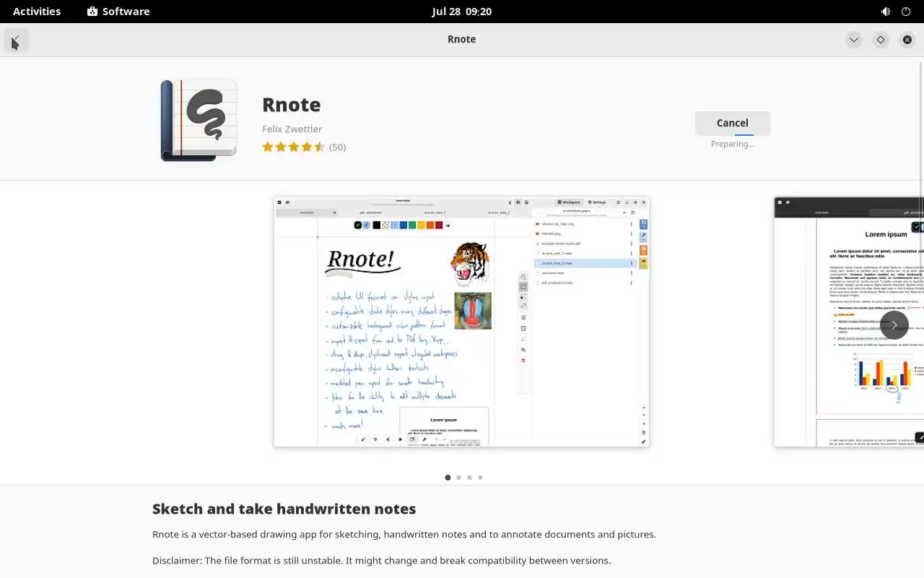Image resolution: width=924 pixels, height=578 pixels.
Task: Click heading 'Sketch and take handwritten notes'
Action: coord(284,509)
